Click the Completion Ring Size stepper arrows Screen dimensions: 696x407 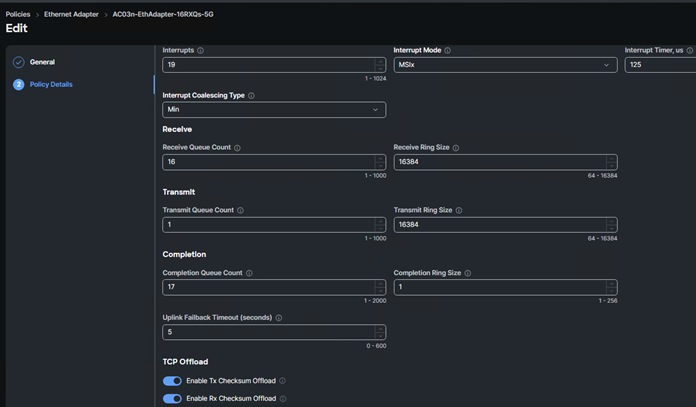pyautogui.click(x=611, y=287)
